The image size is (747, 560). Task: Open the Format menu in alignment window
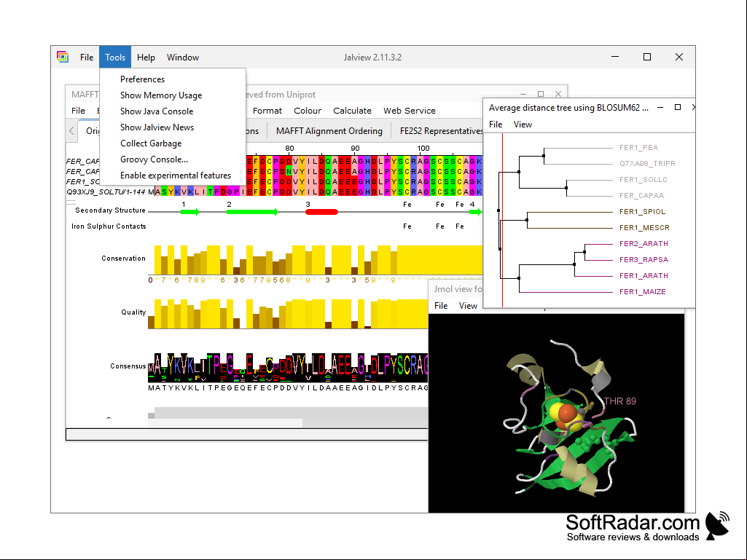pyautogui.click(x=267, y=111)
